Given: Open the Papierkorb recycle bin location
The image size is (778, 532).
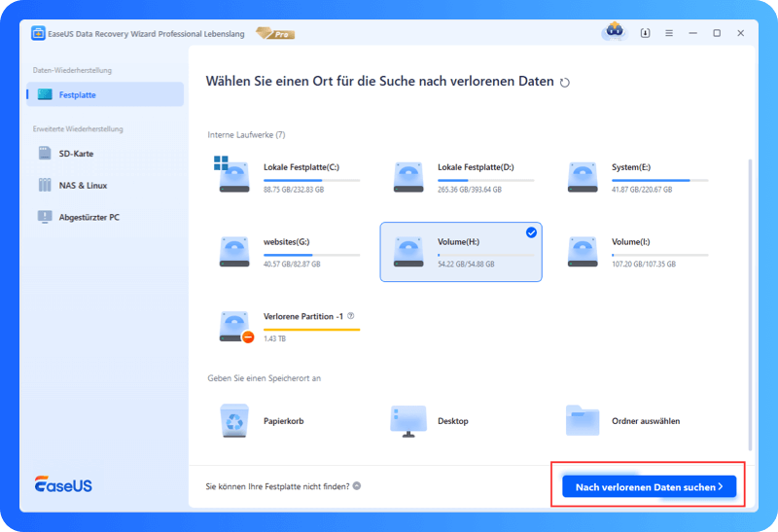Looking at the screenshot, I should 234,420.
